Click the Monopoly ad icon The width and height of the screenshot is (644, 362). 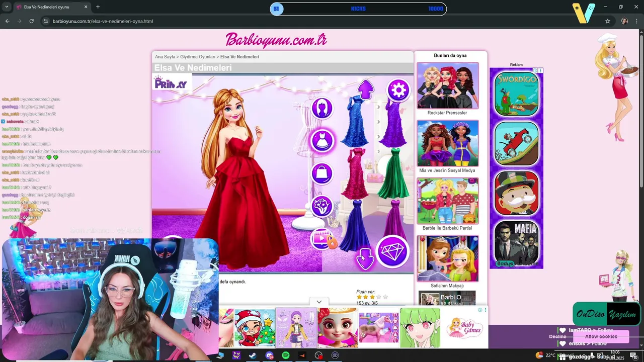click(x=516, y=193)
